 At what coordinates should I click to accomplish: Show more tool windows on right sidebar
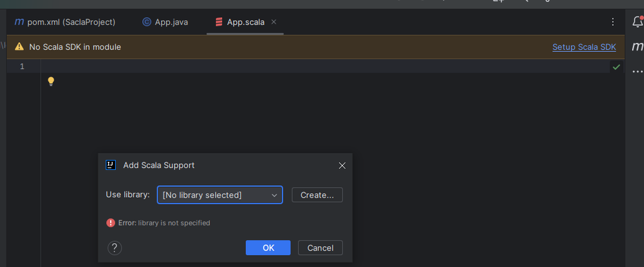tap(637, 71)
